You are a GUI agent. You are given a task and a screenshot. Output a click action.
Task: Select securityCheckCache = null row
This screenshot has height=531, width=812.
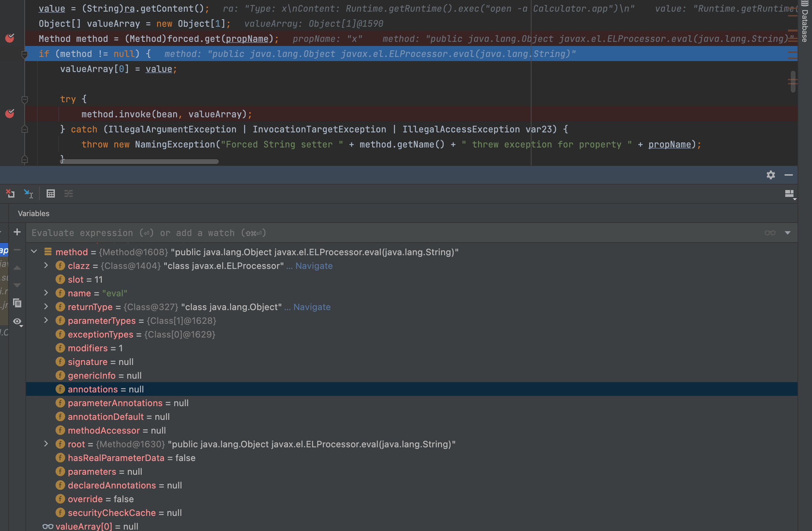411,513
